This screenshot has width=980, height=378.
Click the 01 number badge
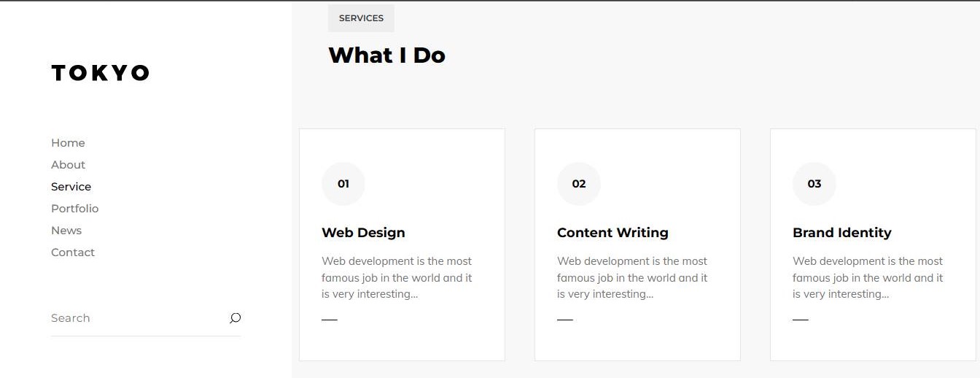(x=343, y=184)
